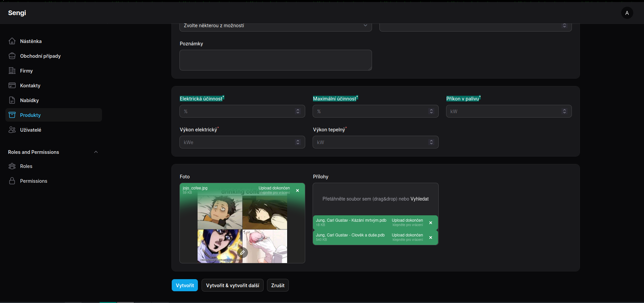Adjust the Výkon elektrický stepper arrows
Image resolution: width=644 pixels, height=303 pixels.
[x=298, y=142]
